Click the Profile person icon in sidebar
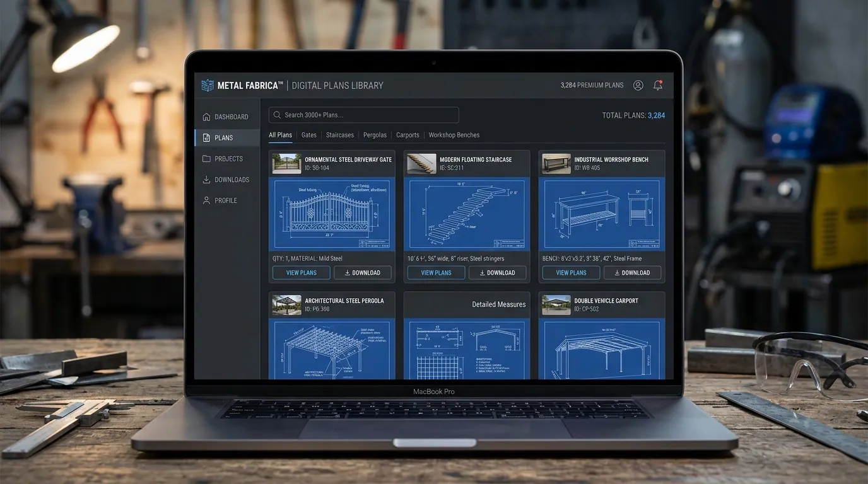The width and height of the screenshot is (868, 484). (x=206, y=200)
